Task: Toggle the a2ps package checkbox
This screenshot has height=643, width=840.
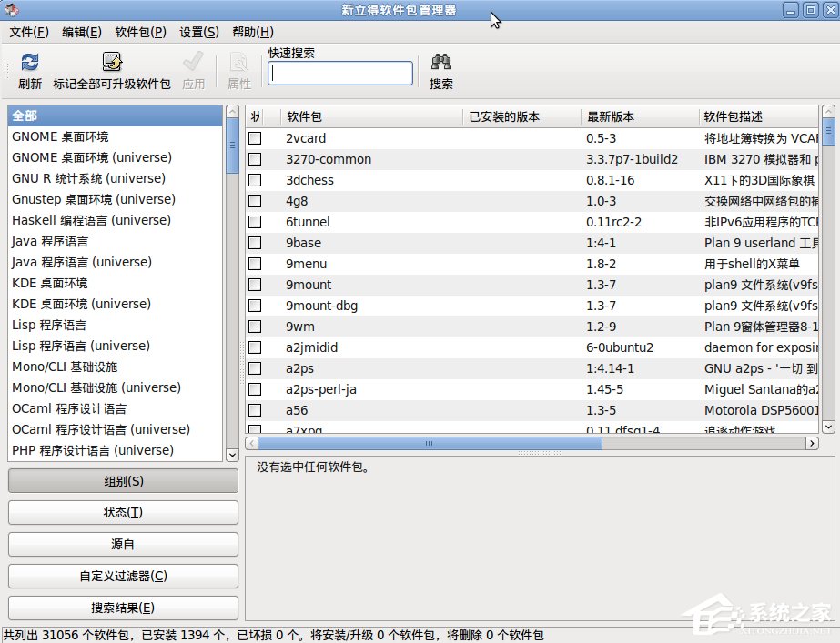Action: tap(255, 368)
